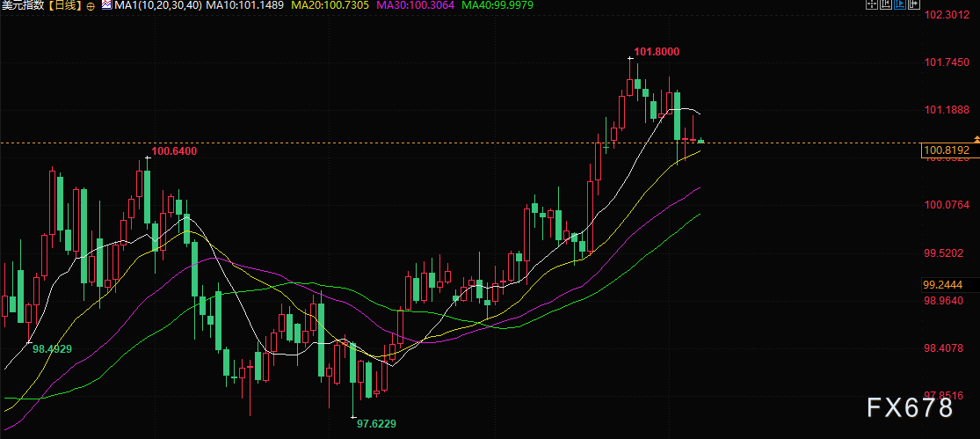Open MA1(10,20,30,40) parameter settings

[156, 5]
